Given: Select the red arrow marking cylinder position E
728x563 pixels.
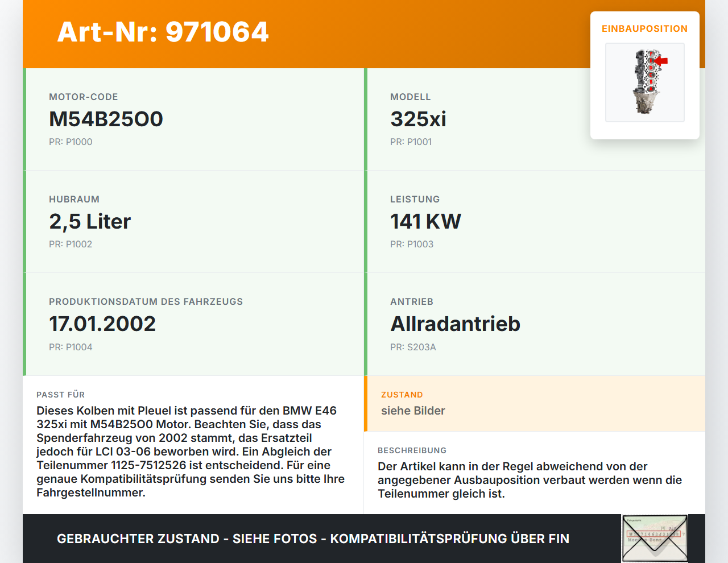Looking at the screenshot, I should (x=661, y=61).
